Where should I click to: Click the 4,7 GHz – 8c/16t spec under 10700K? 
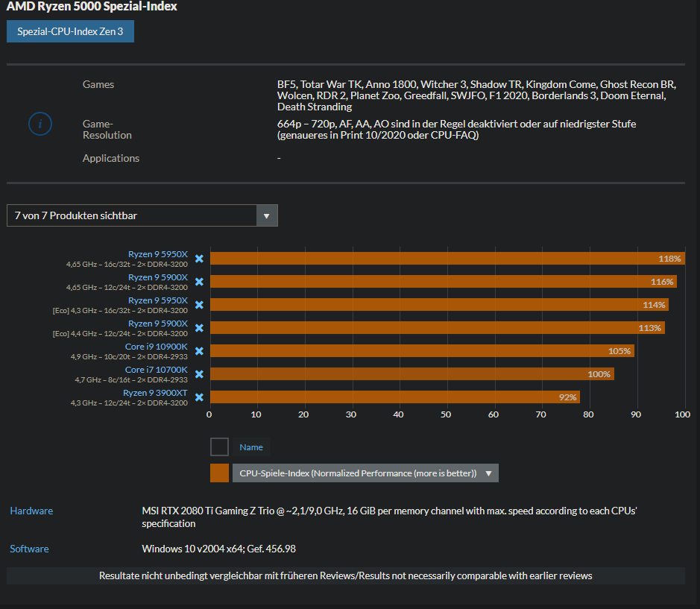pyautogui.click(x=131, y=380)
